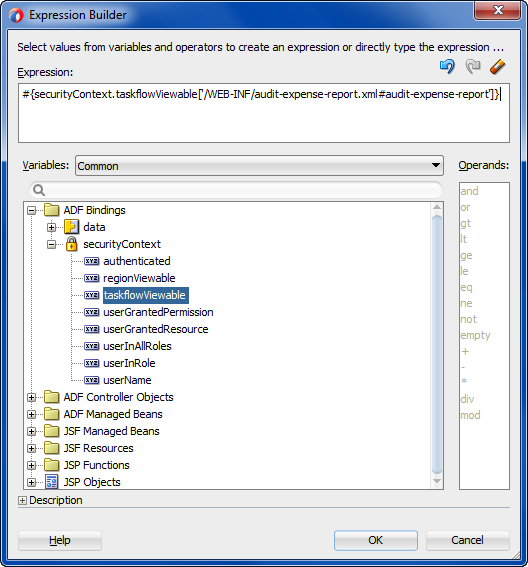Click the tree scrollbar up arrow
This screenshot has width=528, height=567.
(x=437, y=207)
